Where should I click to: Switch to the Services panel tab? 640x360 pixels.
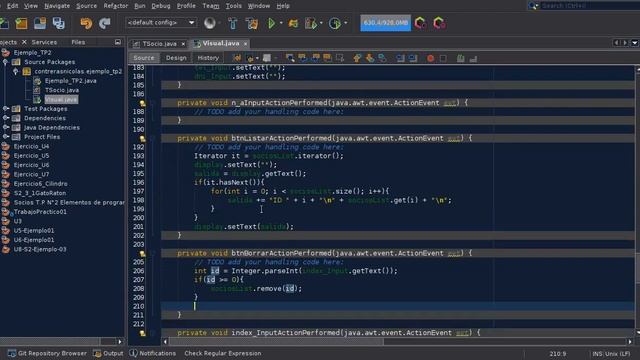click(x=44, y=42)
